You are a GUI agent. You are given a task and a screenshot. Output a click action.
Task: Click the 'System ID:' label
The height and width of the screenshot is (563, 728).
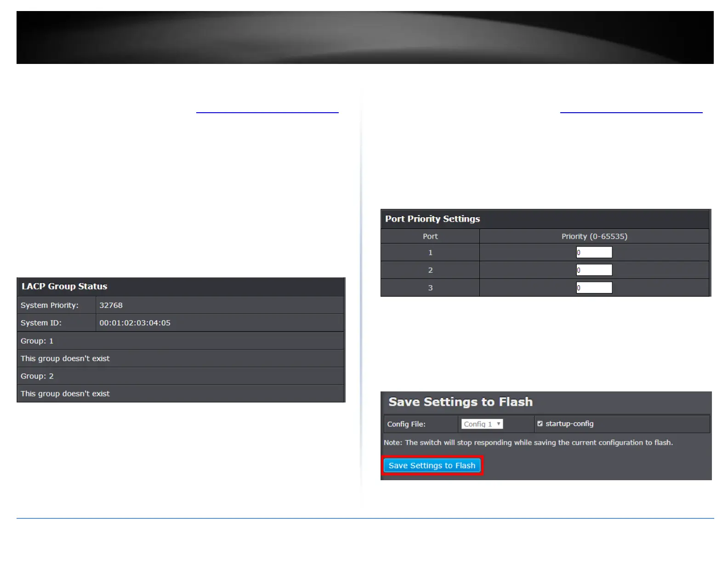[41, 323]
